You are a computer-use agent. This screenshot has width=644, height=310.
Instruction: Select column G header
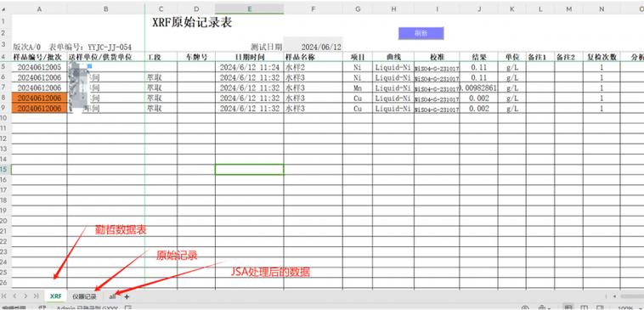[358, 8]
